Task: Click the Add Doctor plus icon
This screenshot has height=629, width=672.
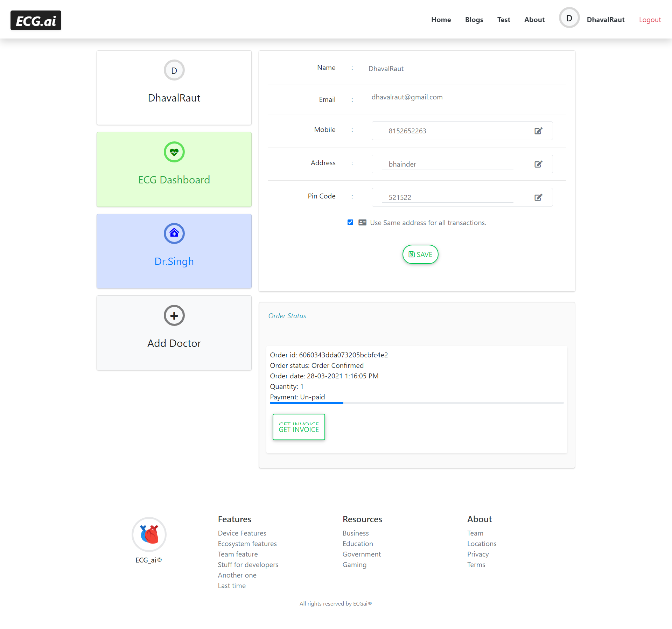Action: 174,315
